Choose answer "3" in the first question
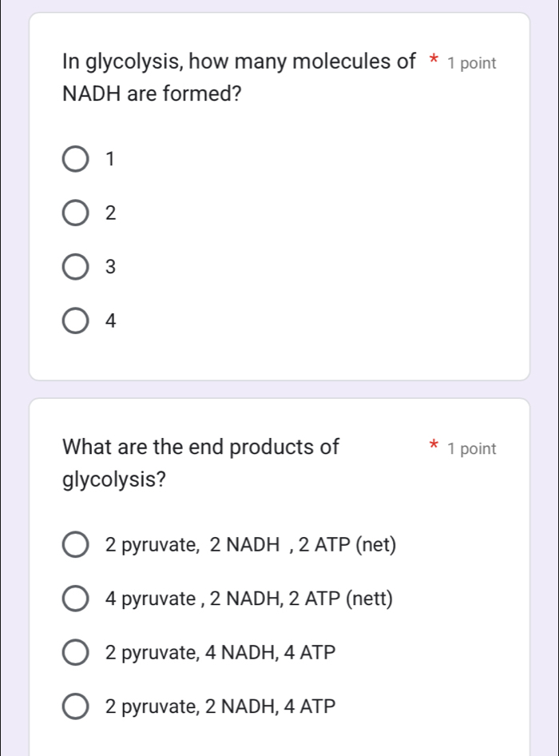 pyautogui.click(x=75, y=267)
